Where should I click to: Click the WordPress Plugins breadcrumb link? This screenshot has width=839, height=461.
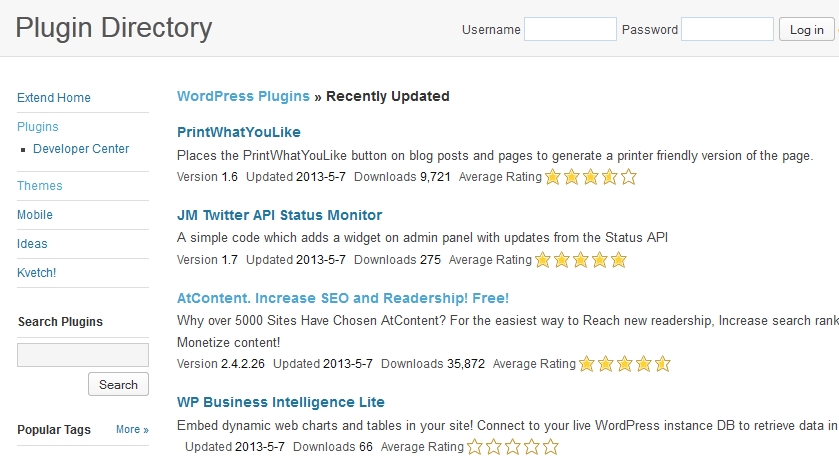point(243,96)
